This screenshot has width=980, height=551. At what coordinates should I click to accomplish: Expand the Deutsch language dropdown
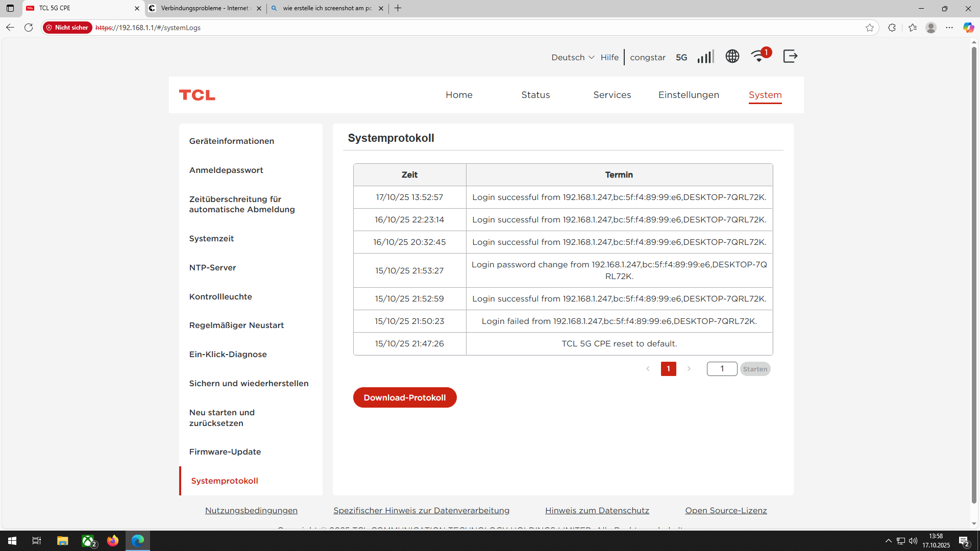[572, 57]
